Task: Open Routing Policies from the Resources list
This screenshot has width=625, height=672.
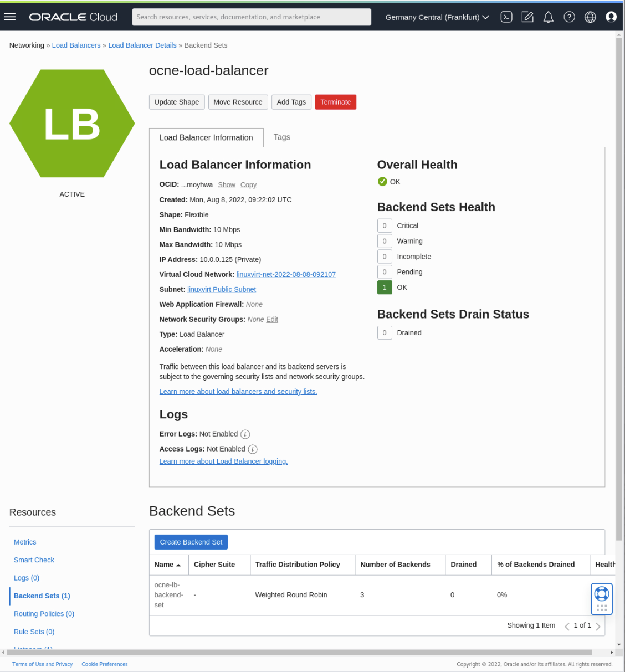Action: 44,613
